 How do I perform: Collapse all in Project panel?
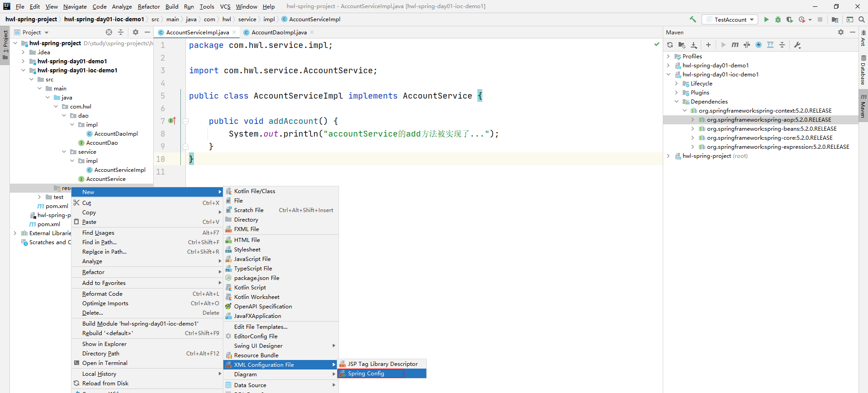click(x=121, y=32)
